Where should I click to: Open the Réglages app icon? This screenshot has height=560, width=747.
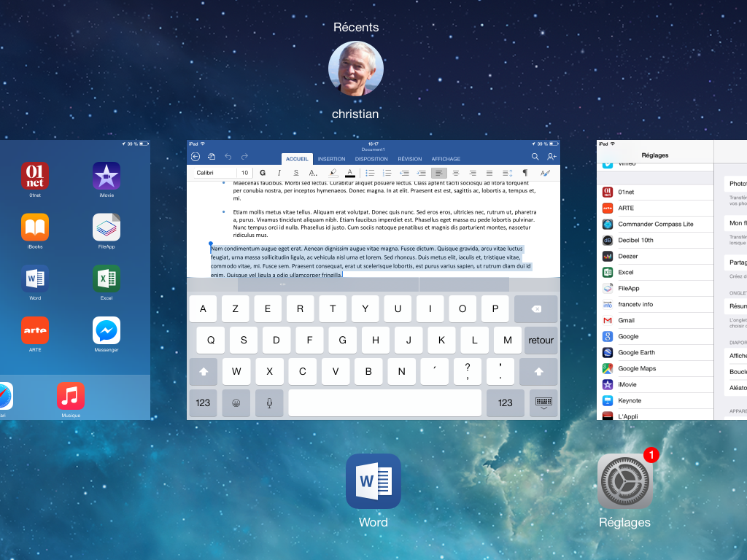point(624,481)
